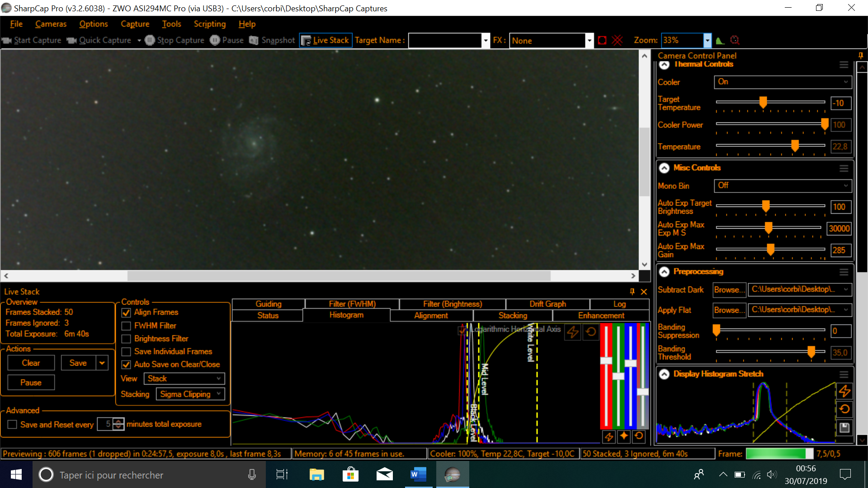868x488 pixels.
Task: Enable Save and Reset every checkbox
Action: [12, 424]
